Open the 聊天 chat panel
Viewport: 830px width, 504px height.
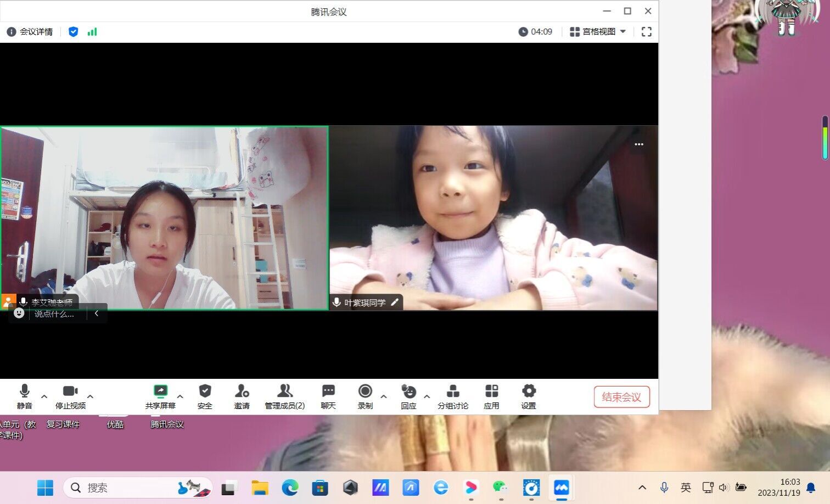click(x=328, y=396)
